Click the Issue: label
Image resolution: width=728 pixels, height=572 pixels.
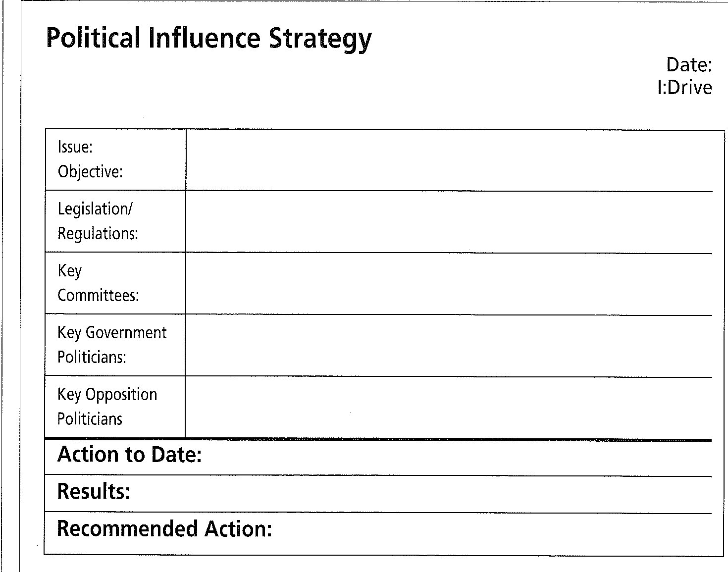[x=75, y=147]
